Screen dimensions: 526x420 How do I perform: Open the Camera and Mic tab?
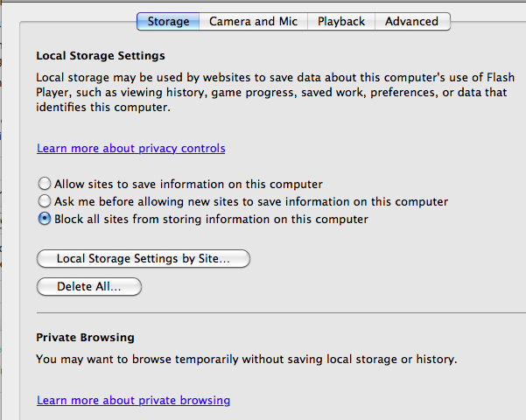point(253,21)
